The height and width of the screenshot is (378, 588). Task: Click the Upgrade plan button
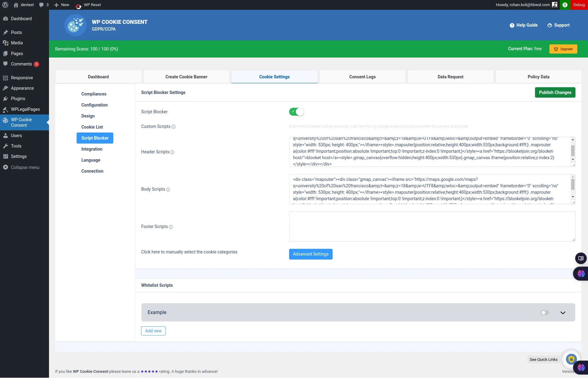pos(563,49)
